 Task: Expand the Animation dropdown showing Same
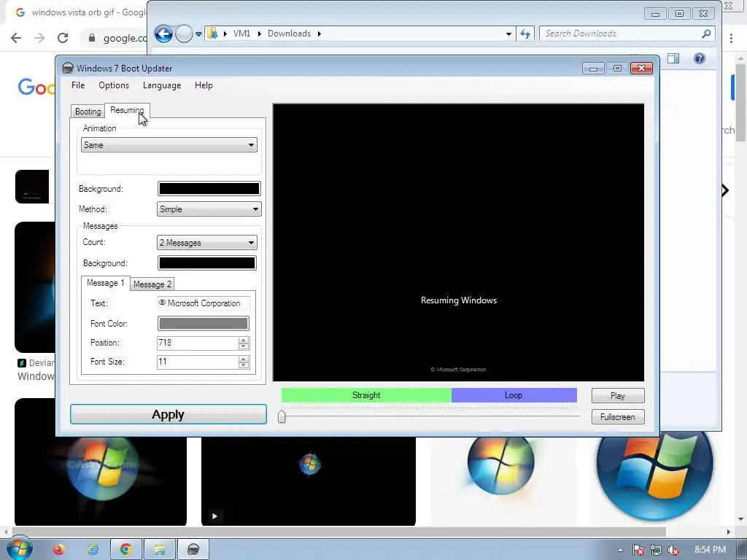coord(169,145)
